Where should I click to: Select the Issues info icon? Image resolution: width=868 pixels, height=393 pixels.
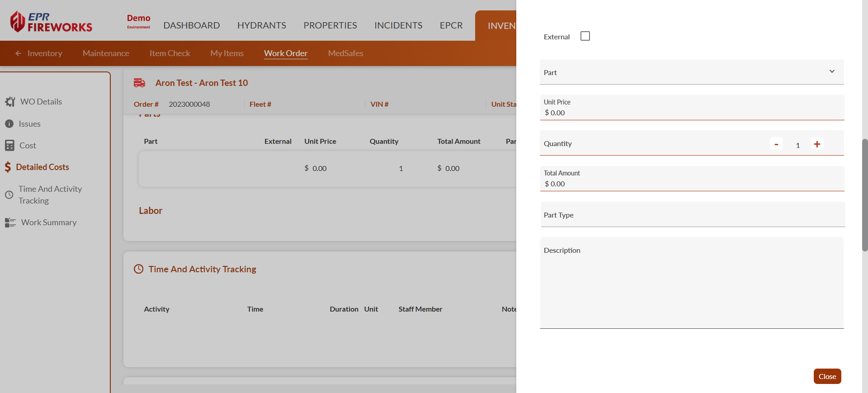click(x=9, y=124)
